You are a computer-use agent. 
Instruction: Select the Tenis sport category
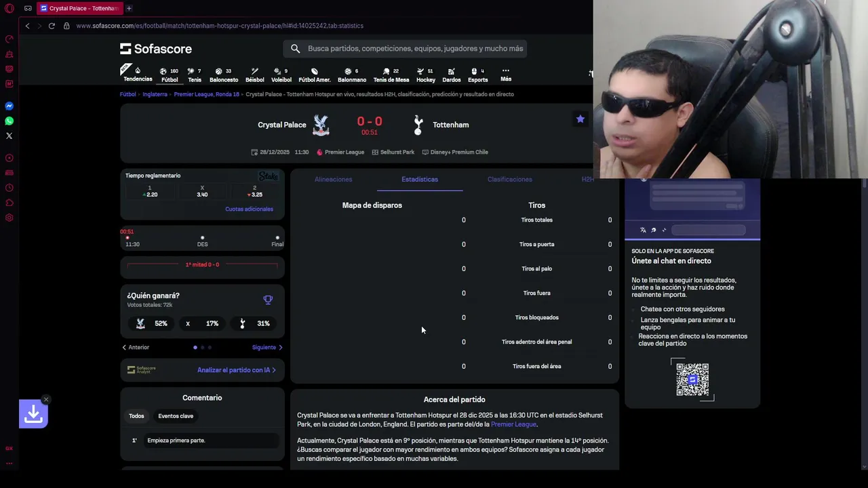pyautogui.click(x=195, y=75)
